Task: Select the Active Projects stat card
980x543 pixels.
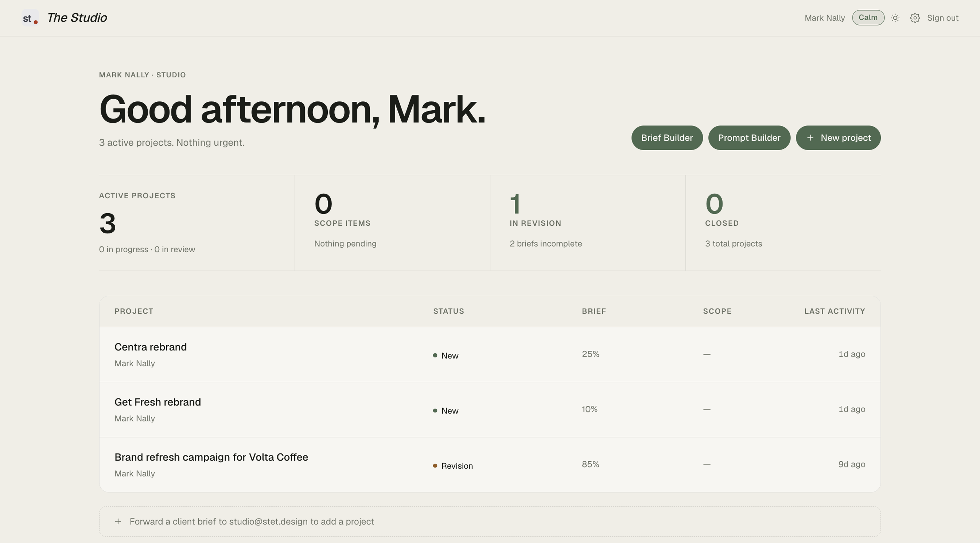Action: (196, 223)
